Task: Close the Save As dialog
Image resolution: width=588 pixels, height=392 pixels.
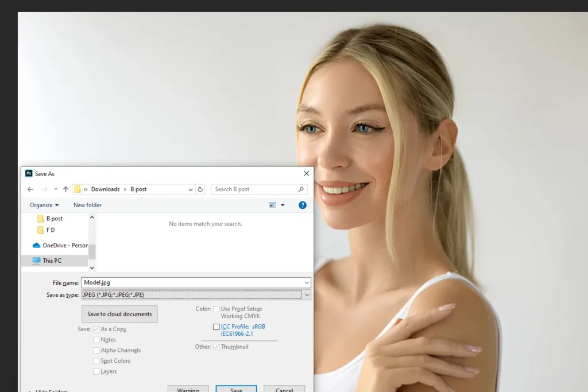Action: point(307,173)
